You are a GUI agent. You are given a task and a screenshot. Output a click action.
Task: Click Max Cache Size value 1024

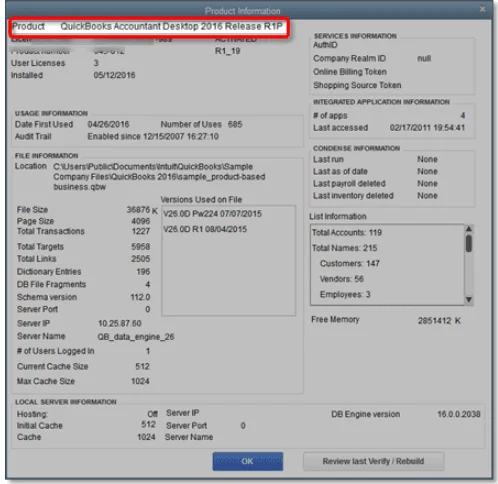click(x=140, y=381)
